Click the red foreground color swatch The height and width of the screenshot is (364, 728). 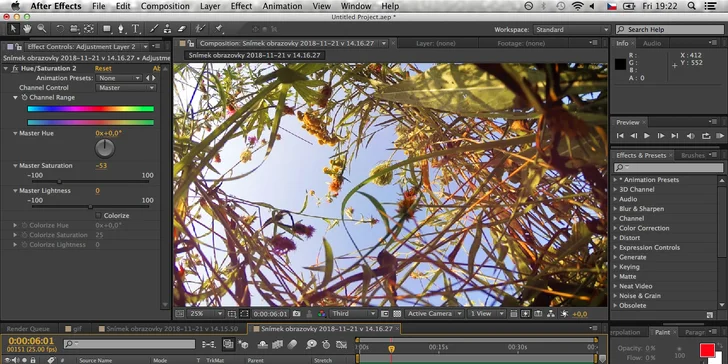[x=707, y=350]
